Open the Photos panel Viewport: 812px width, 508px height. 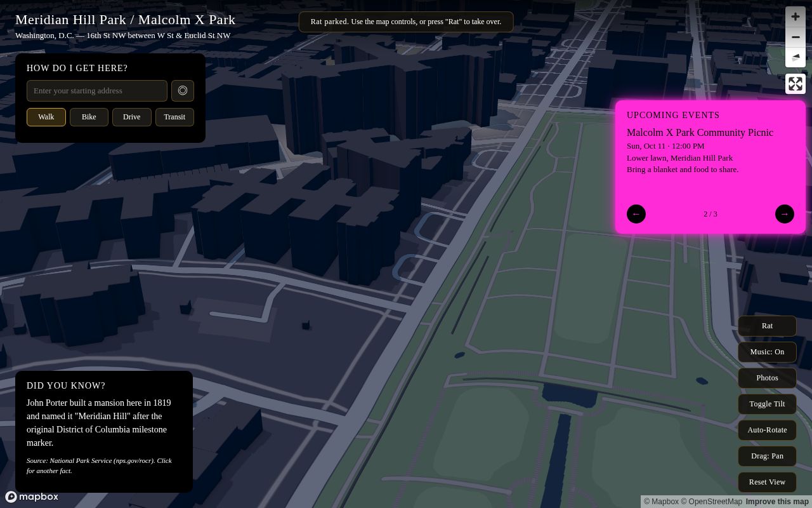point(767,378)
